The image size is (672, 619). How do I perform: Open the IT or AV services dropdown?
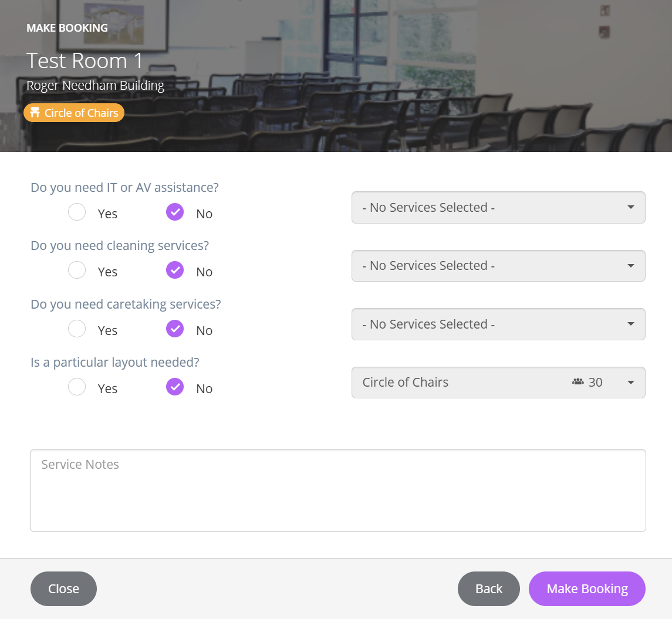click(x=498, y=207)
